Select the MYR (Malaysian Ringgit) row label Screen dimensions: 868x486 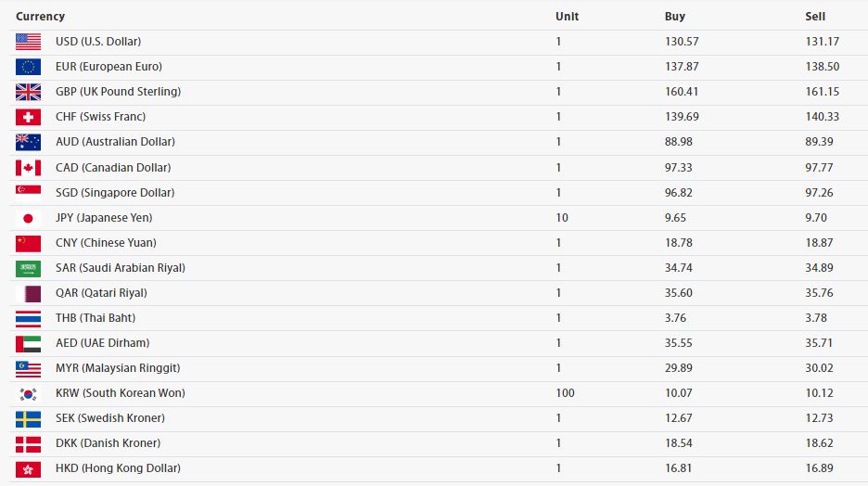118,368
